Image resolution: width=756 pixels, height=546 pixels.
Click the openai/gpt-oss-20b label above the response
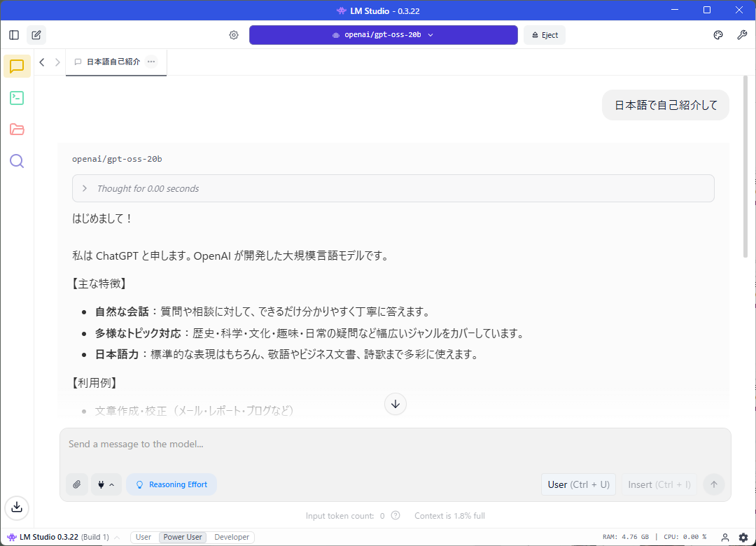click(117, 159)
